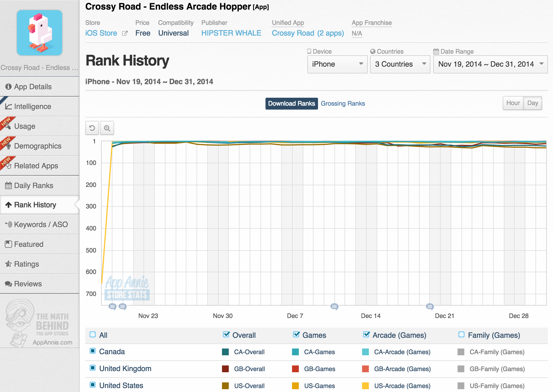
Task: Open the Demographics page
Action: [x=40, y=146]
